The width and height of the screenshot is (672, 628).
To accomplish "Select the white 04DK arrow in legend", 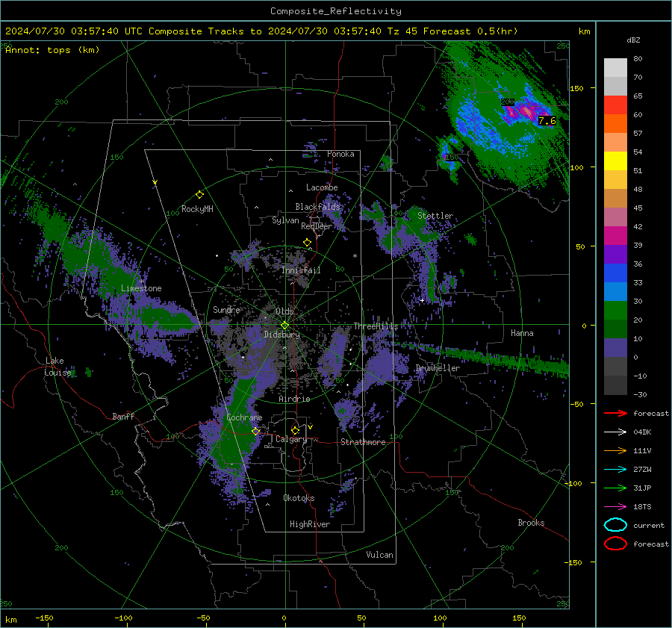I will click(615, 432).
